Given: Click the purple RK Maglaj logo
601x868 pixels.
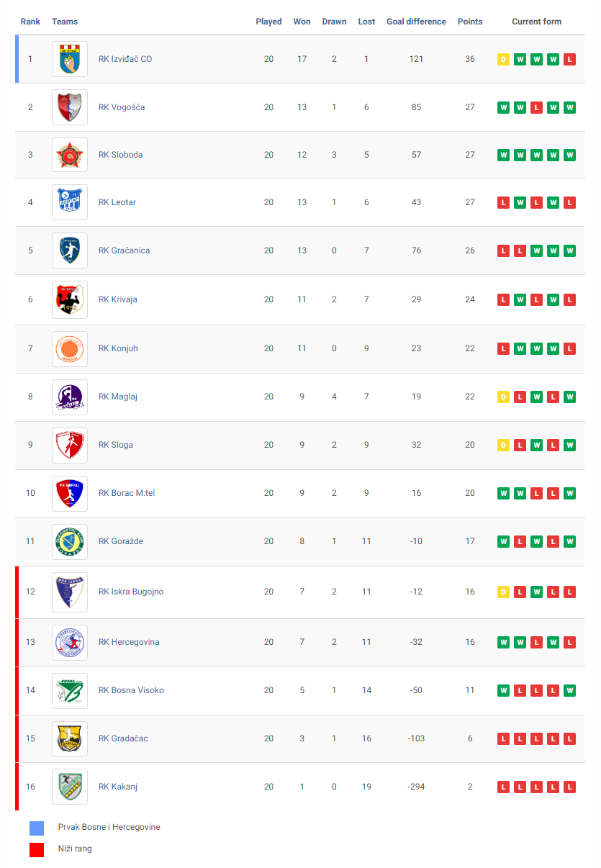Looking at the screenshot, I should [70, 397].
